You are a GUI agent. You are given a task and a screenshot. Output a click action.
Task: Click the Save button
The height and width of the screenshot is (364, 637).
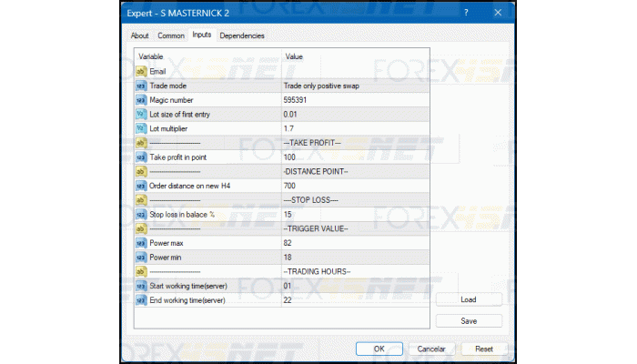[x=469, y=320]
